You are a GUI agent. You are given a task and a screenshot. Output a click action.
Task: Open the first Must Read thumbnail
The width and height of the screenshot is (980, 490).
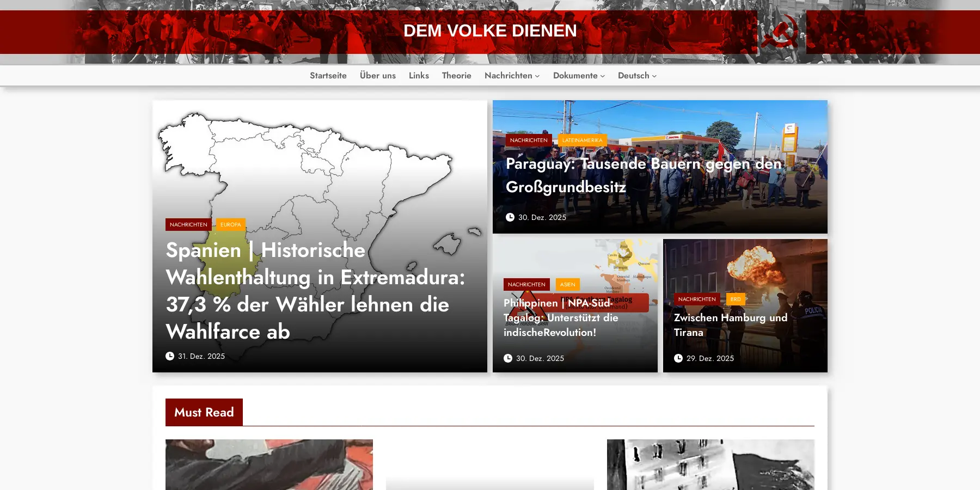[x=269, y=464]
